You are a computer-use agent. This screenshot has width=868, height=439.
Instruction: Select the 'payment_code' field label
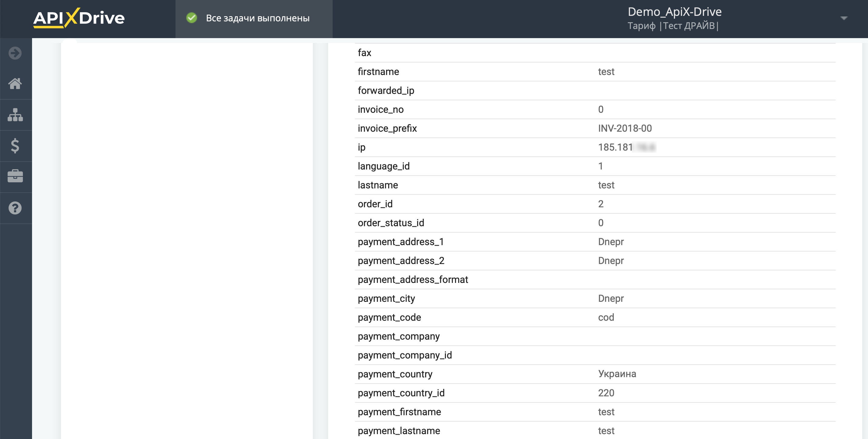click(389, 317)
